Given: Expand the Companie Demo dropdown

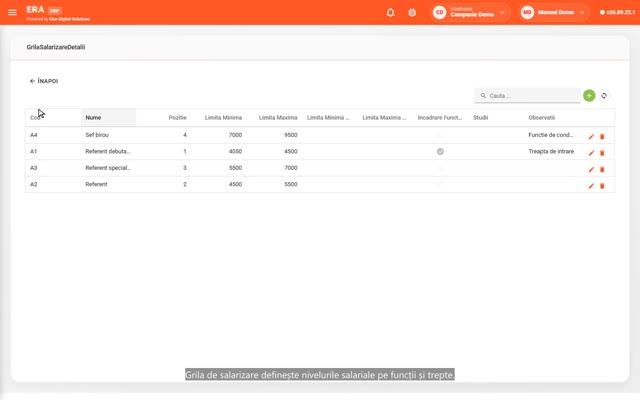Looking at the screenshot, I should 502,13.
